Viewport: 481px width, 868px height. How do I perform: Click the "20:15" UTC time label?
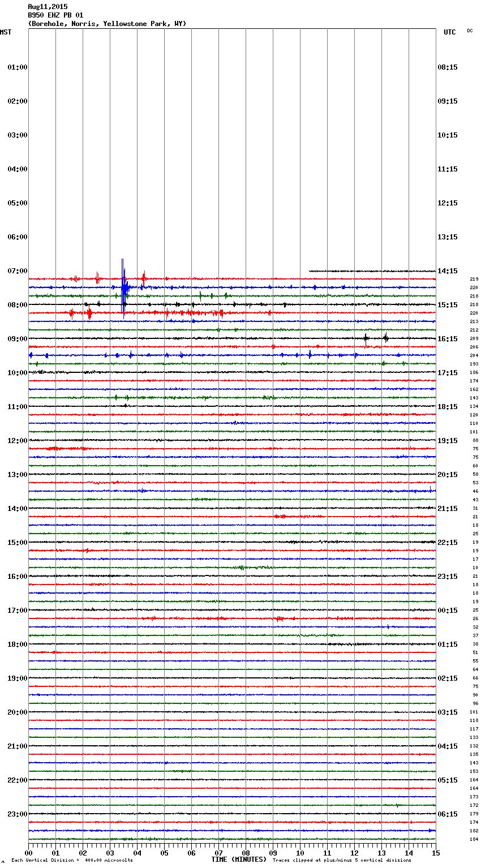[x=448, y=475]
